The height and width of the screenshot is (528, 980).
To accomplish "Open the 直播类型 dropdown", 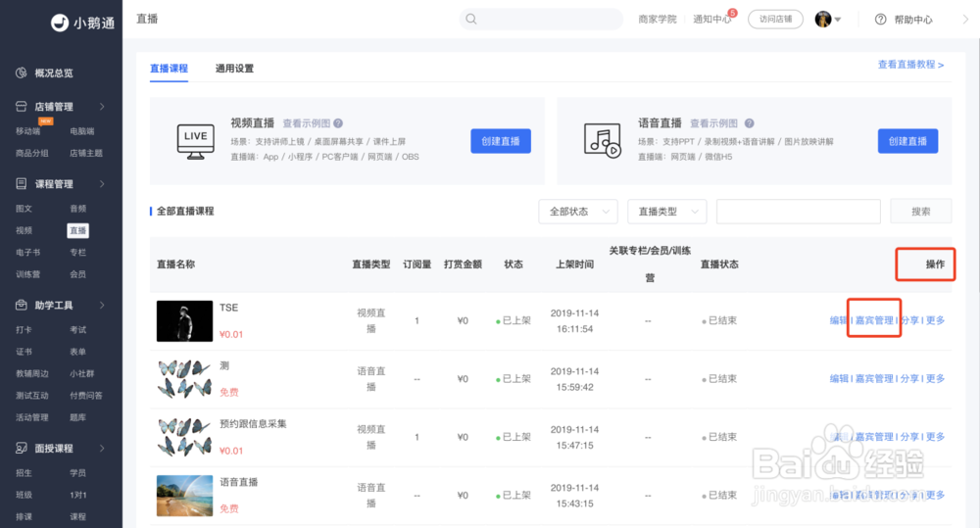I will point(666,212).
